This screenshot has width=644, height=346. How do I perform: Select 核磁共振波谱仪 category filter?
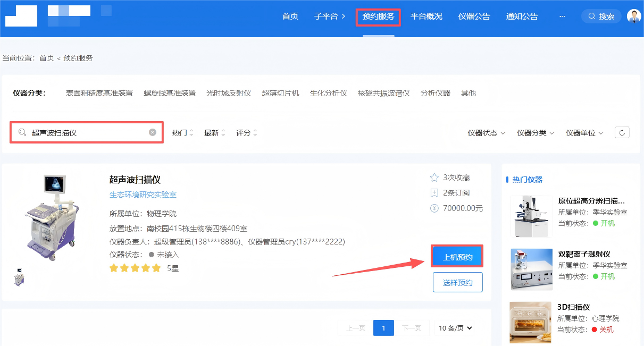(383, 93)
